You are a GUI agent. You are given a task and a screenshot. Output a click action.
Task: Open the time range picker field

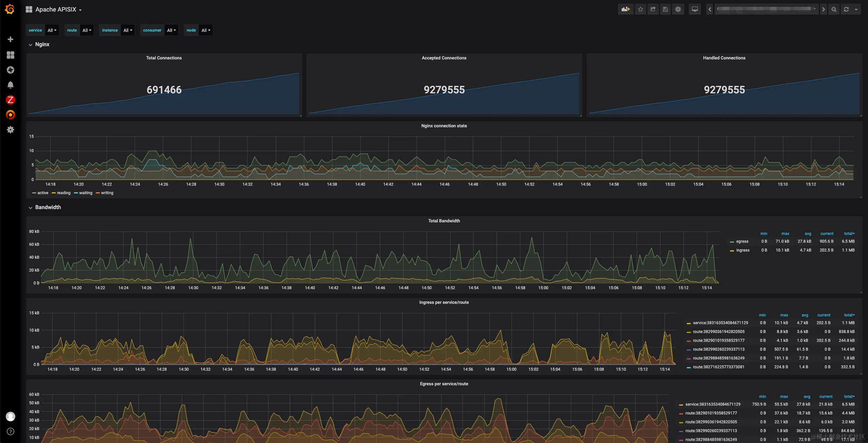tap(766, 10)
